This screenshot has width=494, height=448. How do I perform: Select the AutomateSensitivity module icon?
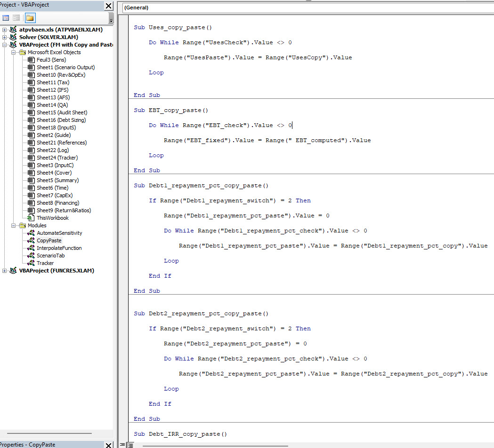coord(31,233)
